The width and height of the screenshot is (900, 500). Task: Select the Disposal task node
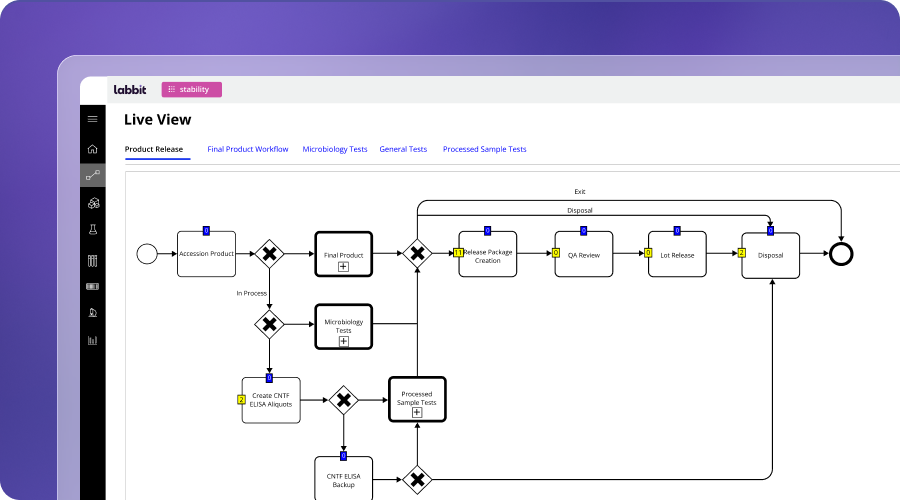coord(770,255)
